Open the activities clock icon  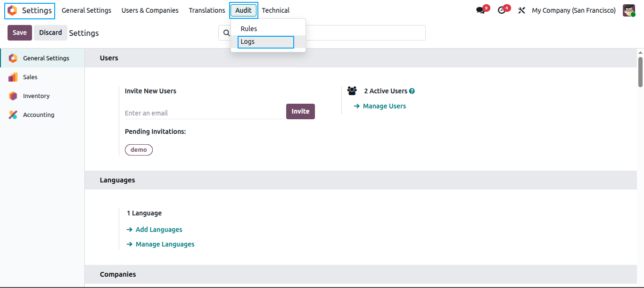pos(502,10)
